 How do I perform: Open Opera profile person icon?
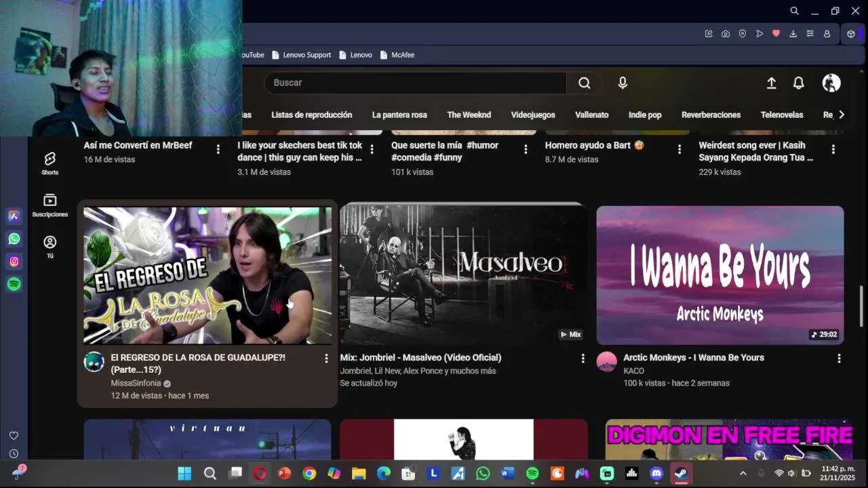[x=827, y=34]
